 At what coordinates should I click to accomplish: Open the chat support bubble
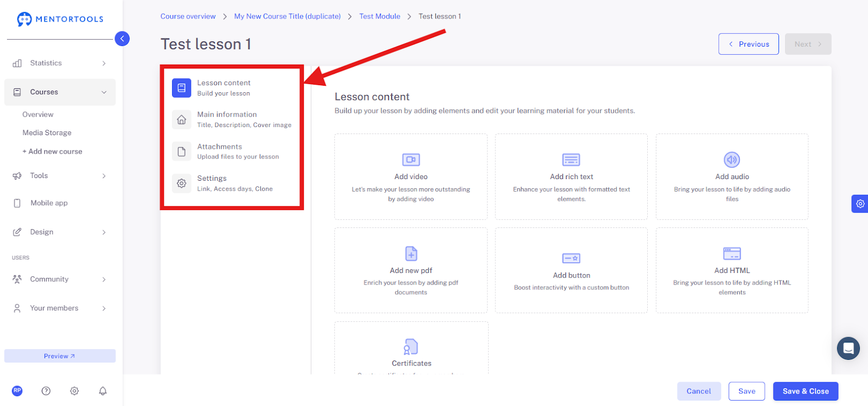tap(848, 348)
